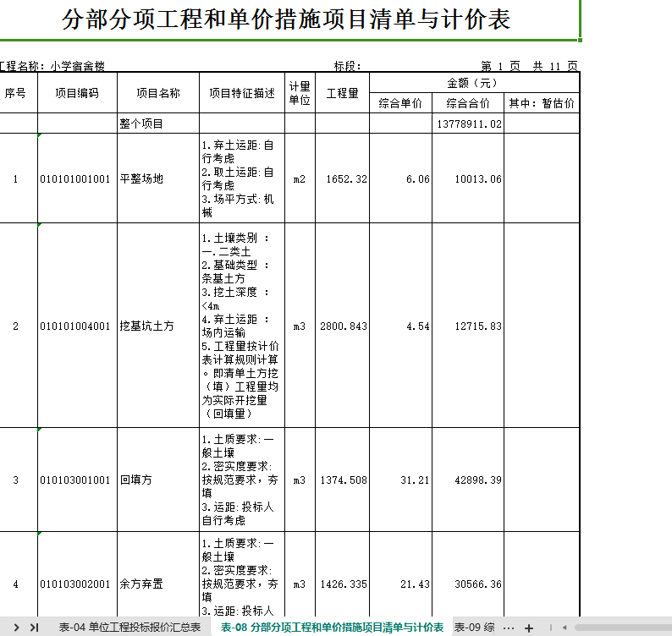
Task: Click header cell 工程量
Action: [342, 93]
